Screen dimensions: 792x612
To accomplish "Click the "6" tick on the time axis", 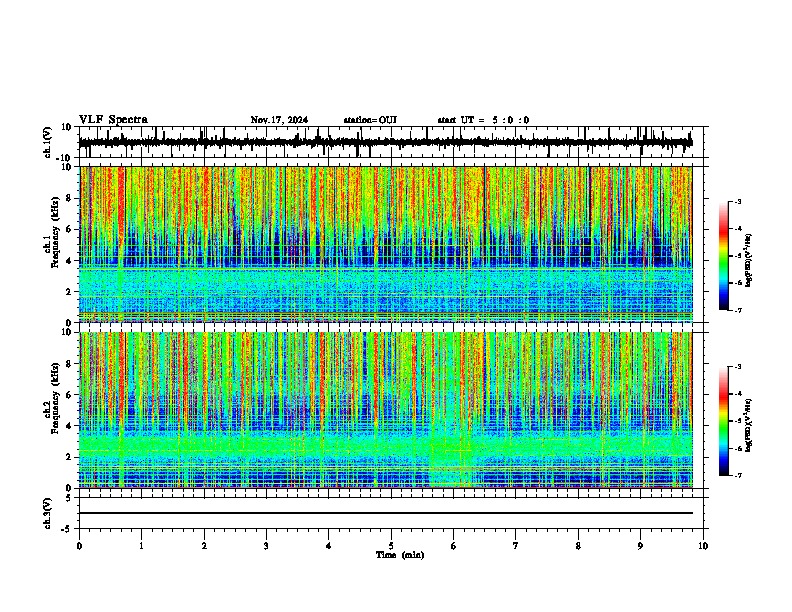I will pos(454,546).
